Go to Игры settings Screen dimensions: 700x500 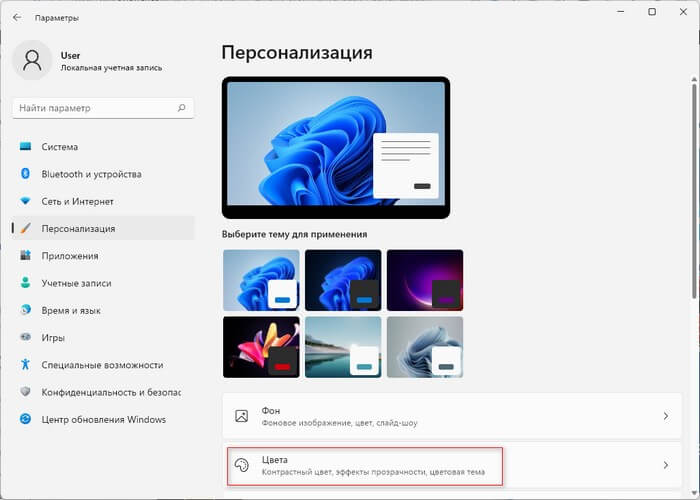103,337
